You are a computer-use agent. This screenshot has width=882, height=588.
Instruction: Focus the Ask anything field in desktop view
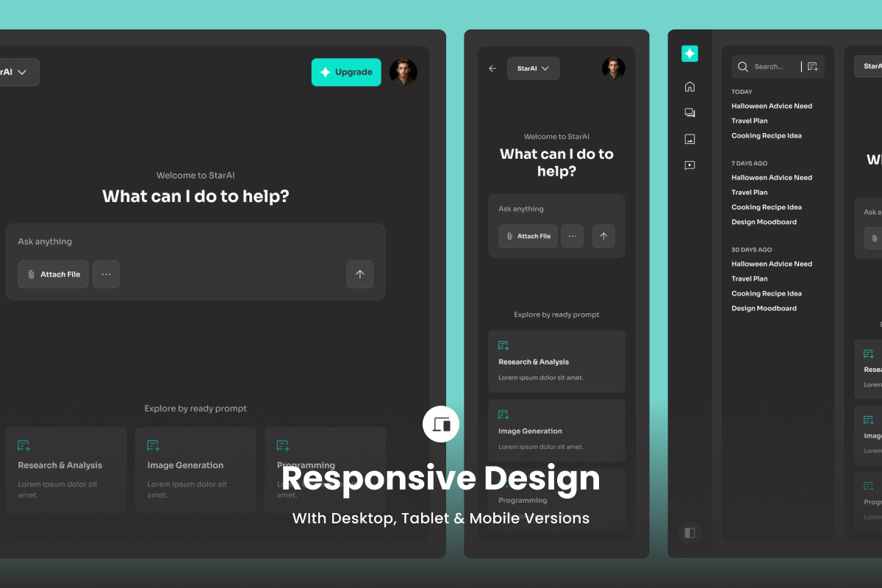(196, 242)
